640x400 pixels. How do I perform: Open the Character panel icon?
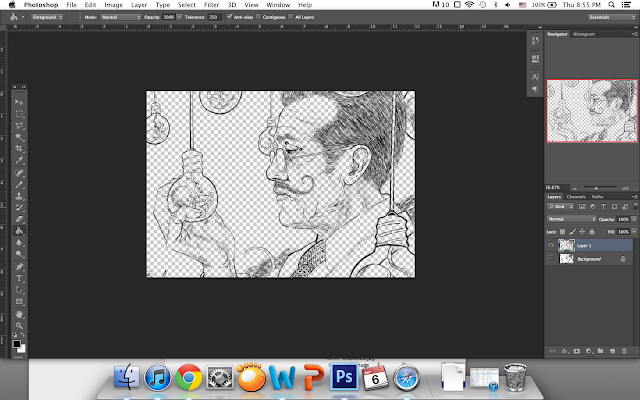click(535, 77)
